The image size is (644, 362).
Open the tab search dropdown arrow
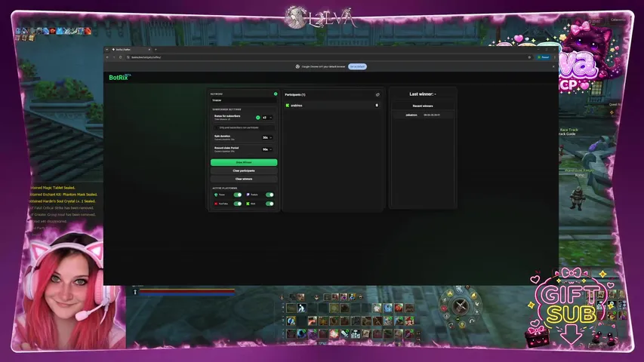(106, 49)
